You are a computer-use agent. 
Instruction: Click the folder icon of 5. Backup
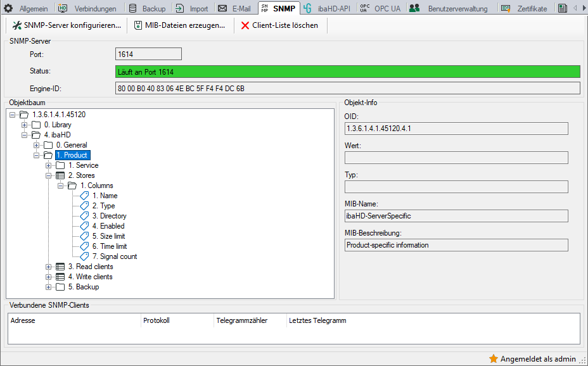pyautogui.click(x=60, y=287)
